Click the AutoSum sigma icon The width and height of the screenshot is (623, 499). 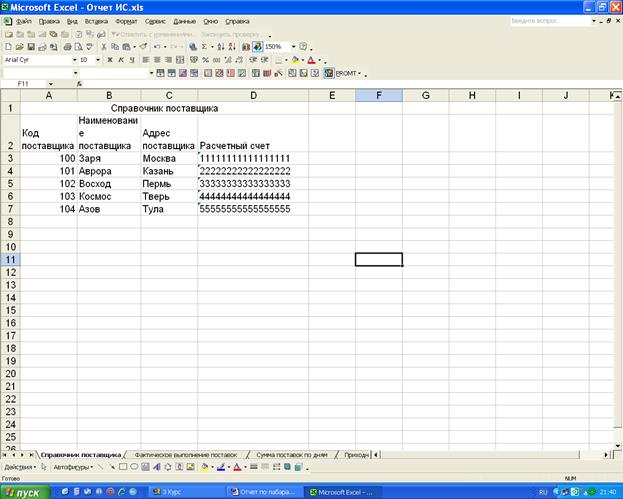point(204,47)
